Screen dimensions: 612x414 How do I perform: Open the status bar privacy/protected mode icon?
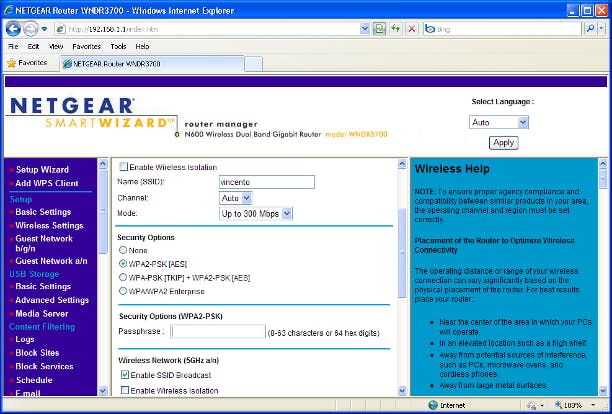531,405
